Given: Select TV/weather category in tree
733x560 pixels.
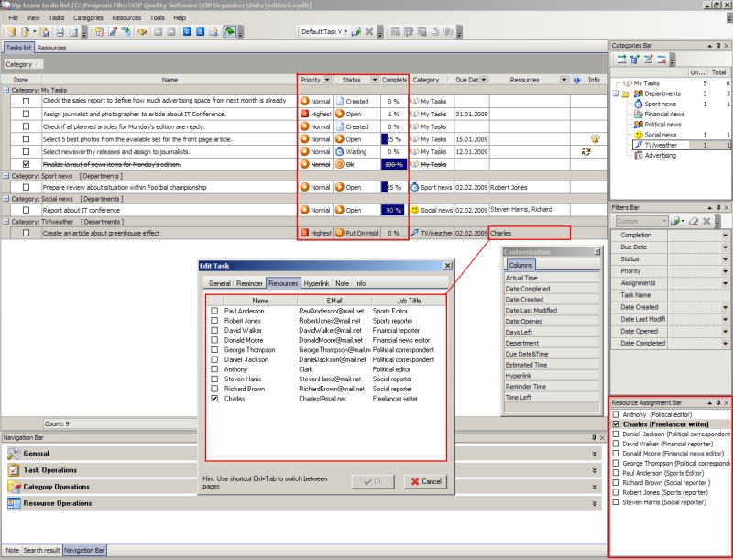Looking at the screenshot, I should point(660,145).
